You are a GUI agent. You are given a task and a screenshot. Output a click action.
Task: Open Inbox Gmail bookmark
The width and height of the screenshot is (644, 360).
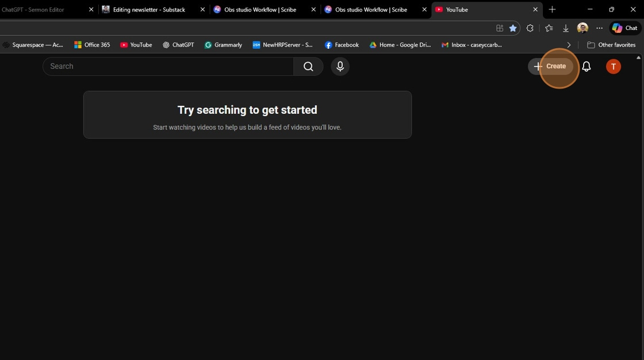pyautogui.click(x=471, y=45)
